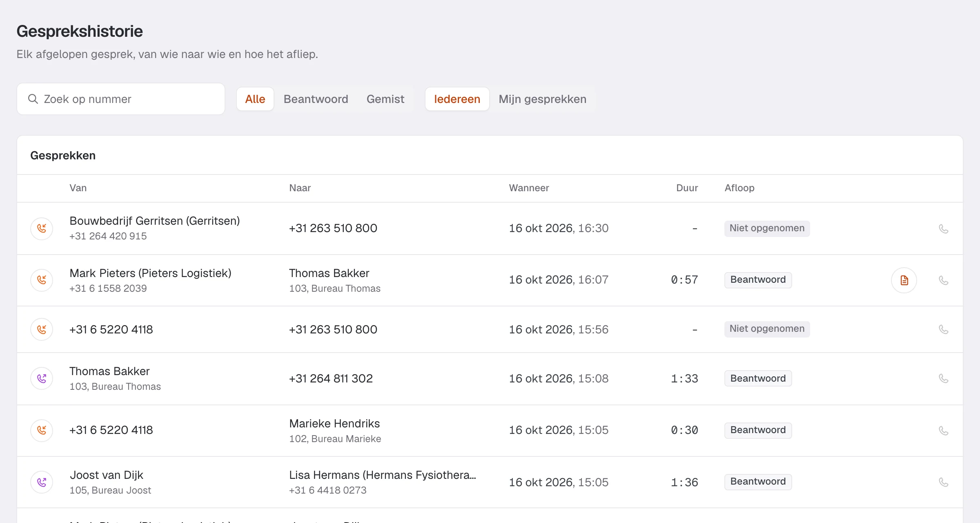The width and height of the screenshot is (980, 523).
Task: Show only Gemist calls
Action: coord(385,99)
